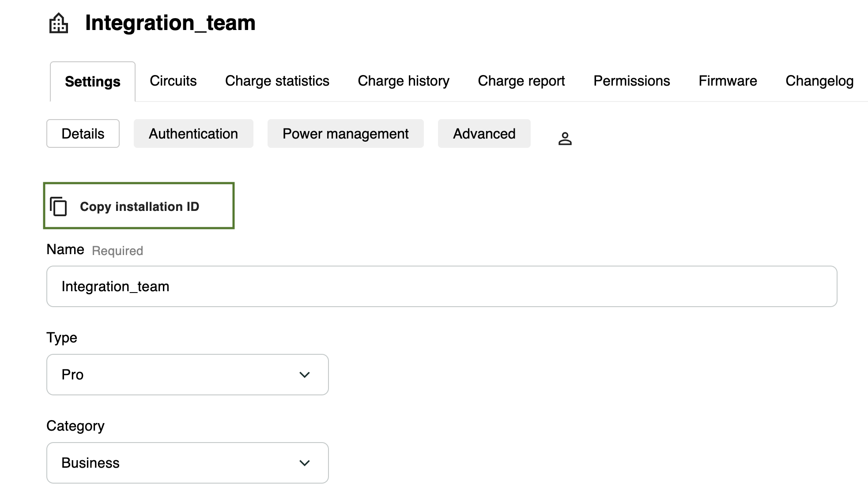The image size is (868, 503).
Task: Click the copy icon for installation ID
Action: click(x=58, y=206)
